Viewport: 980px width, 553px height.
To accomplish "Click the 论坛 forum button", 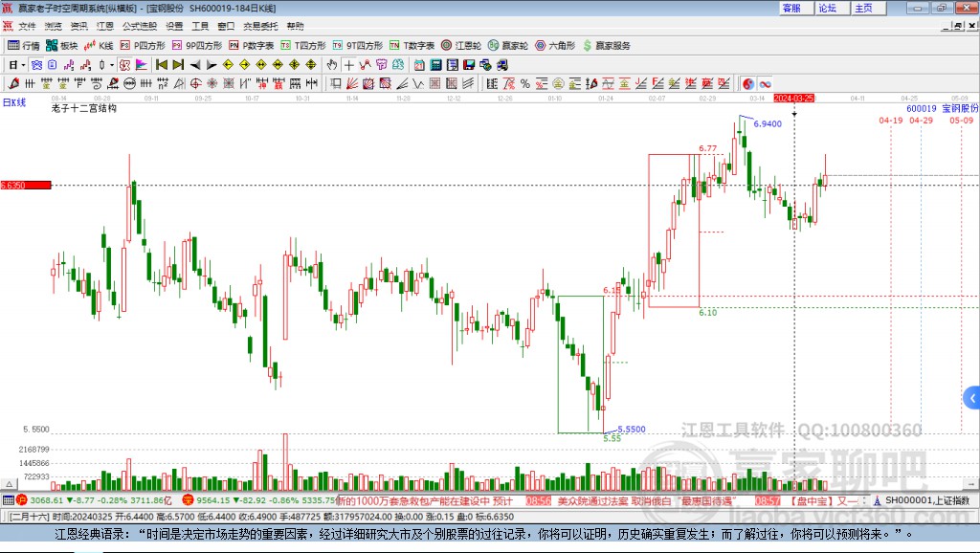I will (832, 8).
